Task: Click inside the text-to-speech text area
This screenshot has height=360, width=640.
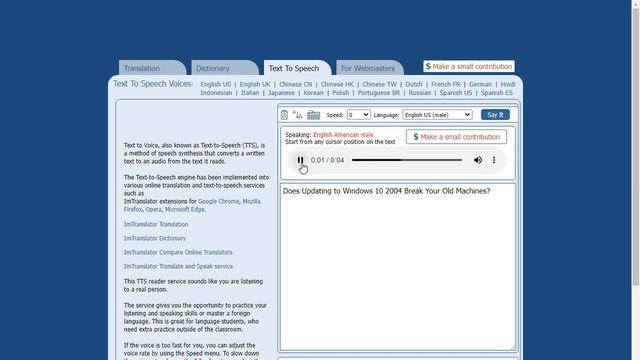Action: [398, 267]
